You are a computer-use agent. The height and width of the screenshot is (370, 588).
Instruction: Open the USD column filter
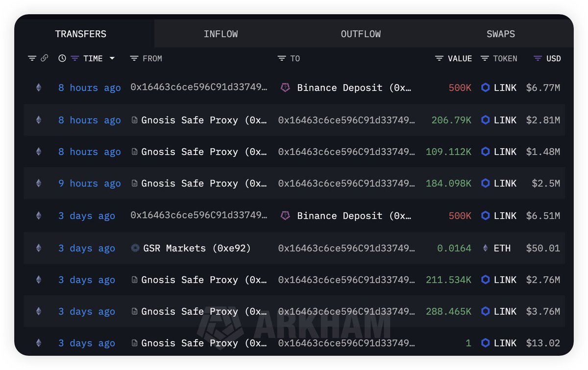click(538, 58)
